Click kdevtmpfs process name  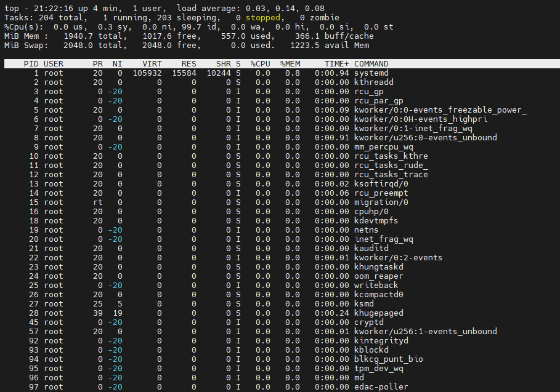[376, 221]
